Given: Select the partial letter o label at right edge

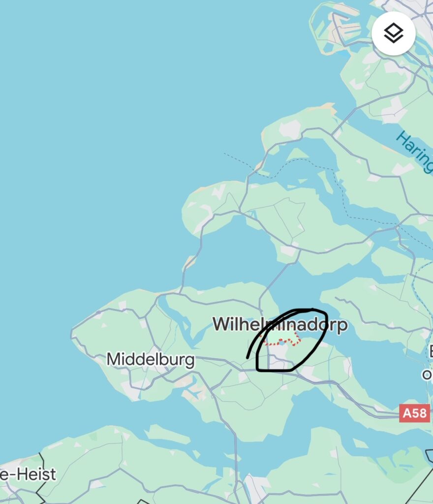Looking at the screenshot, I should 427,375.
